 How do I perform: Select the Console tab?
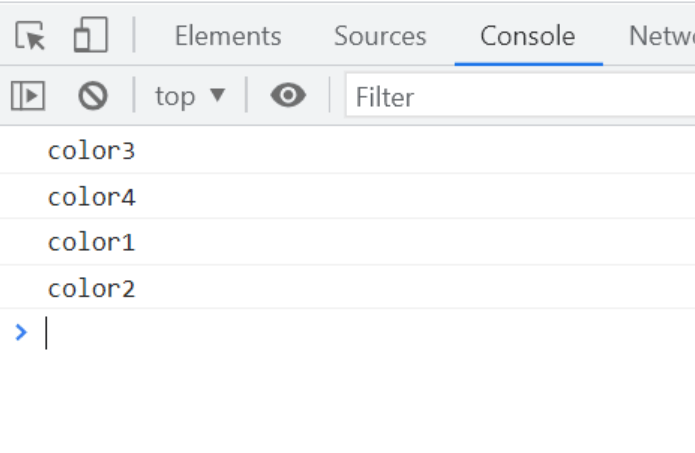527,37
